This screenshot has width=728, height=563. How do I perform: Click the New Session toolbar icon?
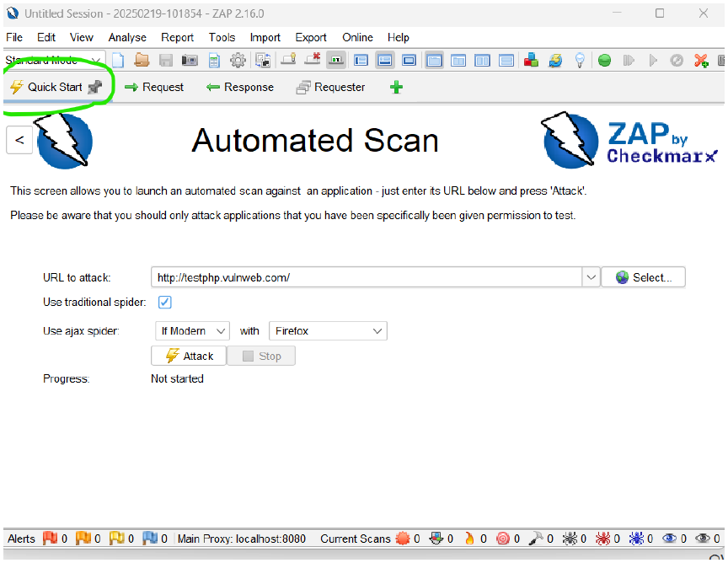click(118, 61)
